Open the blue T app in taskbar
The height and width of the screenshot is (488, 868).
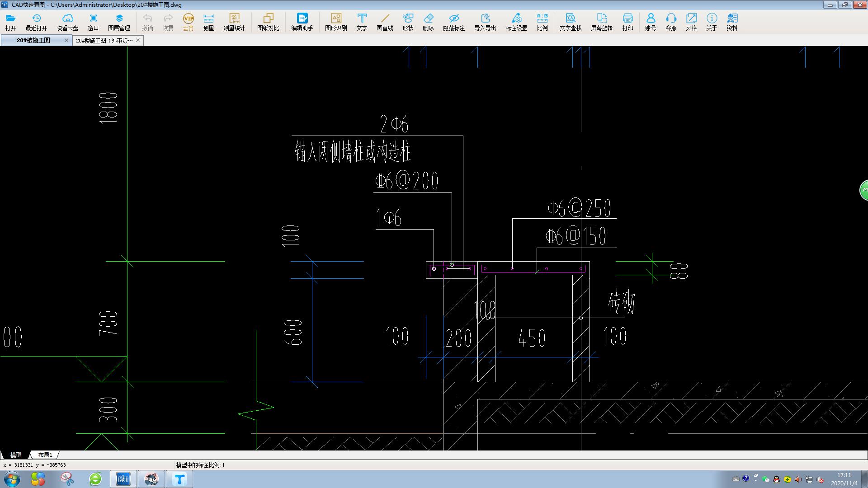click(x=179, y=479)
